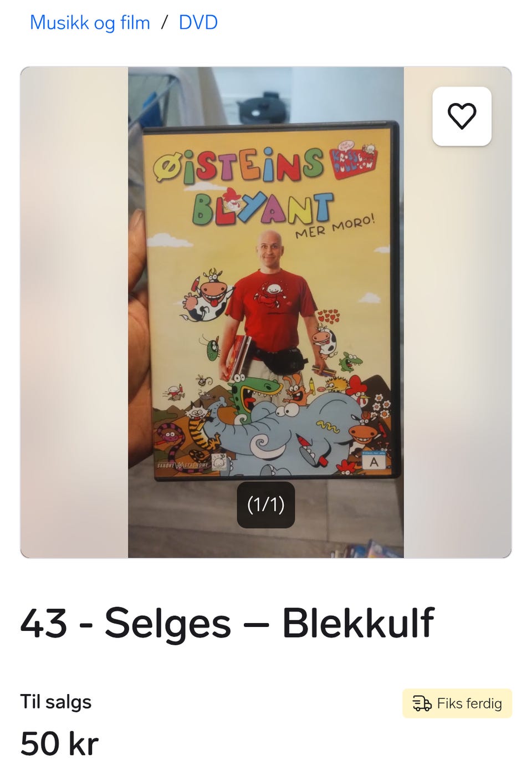Click the 'A' age rating icon on the cover
This screenshot has height=765, width=532.
(x=375, y=461)
